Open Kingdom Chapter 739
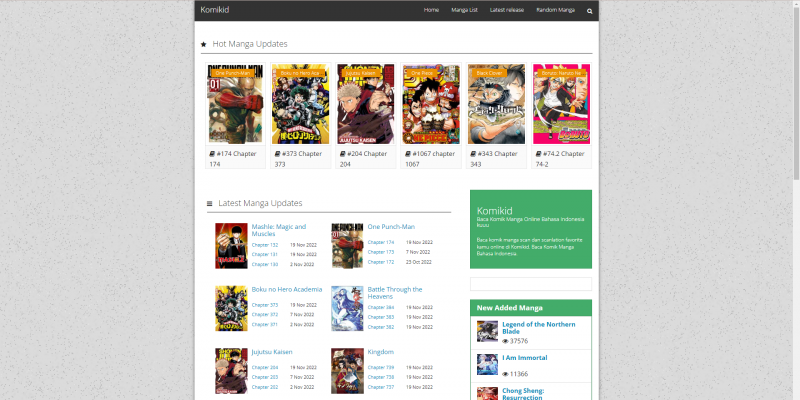Image resolution: width=800 pixels, height=400 pixels. pos(381,367)
